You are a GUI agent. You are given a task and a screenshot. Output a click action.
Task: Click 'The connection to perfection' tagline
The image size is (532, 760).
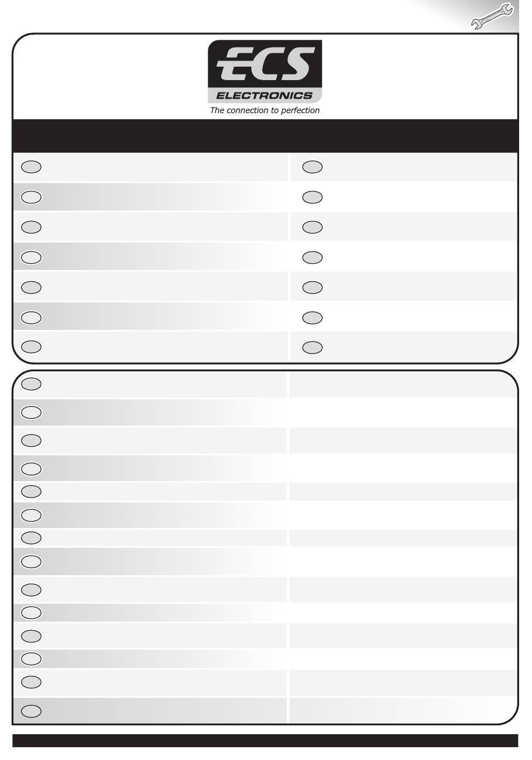pos(265,110)
